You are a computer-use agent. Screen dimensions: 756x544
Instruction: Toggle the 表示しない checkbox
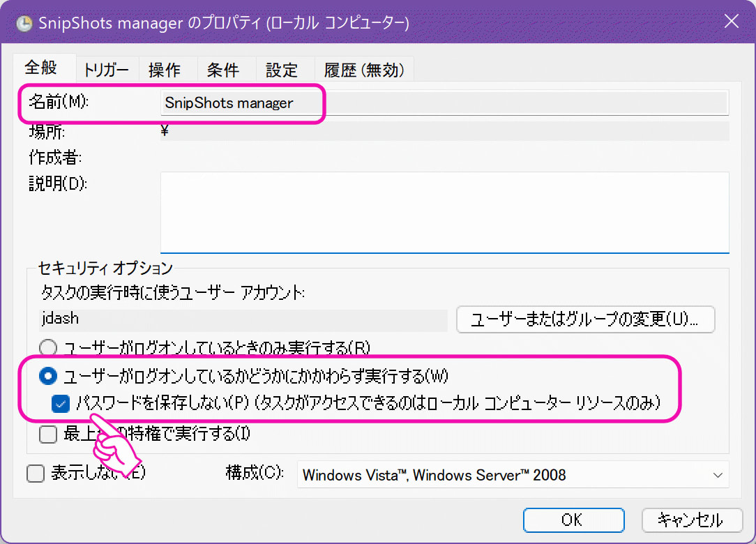pyautogui.click(x=36, y=474)
